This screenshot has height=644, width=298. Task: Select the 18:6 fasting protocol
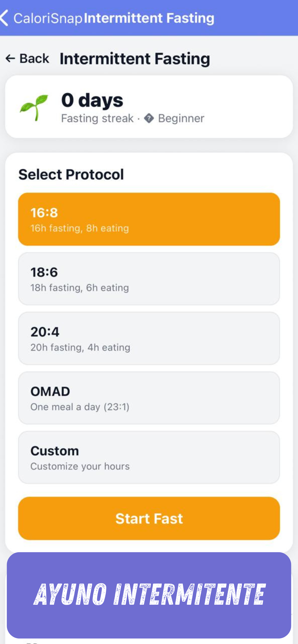point(149,278)
